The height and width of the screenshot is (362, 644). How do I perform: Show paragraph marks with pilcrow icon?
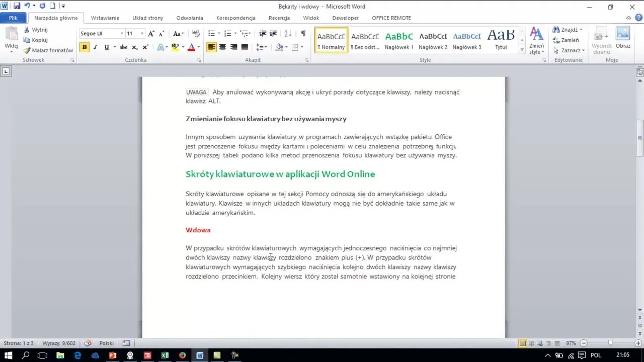point(303,34)
